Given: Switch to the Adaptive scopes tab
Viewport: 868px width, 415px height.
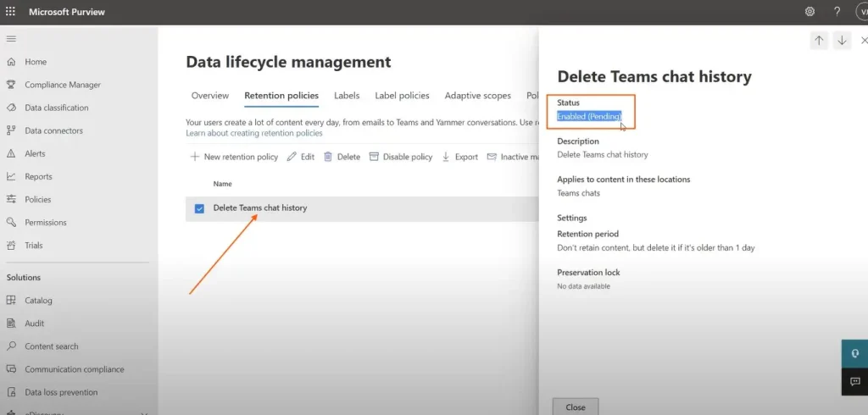Looking at the screenshot, I should tap(478, 96).
